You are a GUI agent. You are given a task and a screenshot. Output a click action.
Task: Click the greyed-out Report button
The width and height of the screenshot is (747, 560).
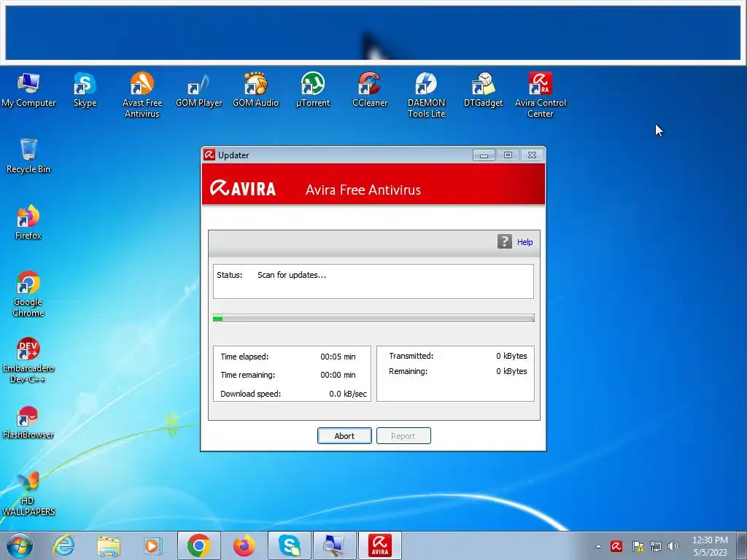403,436
